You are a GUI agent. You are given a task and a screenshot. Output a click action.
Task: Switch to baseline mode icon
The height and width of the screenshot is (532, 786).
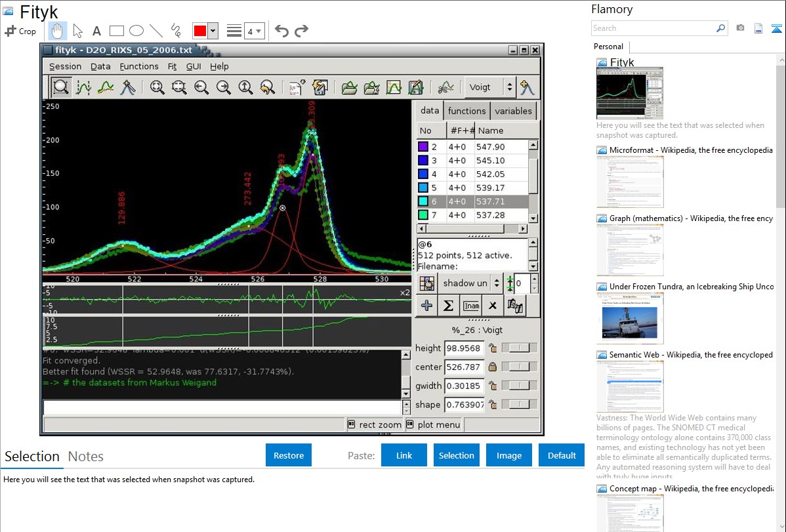(x=105, y=87)
